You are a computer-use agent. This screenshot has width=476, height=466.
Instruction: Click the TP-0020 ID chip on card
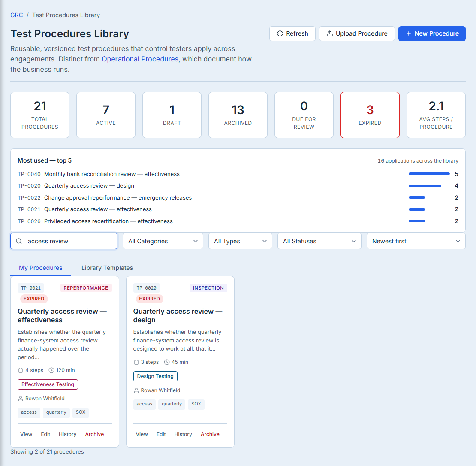[x=147, y=288]
